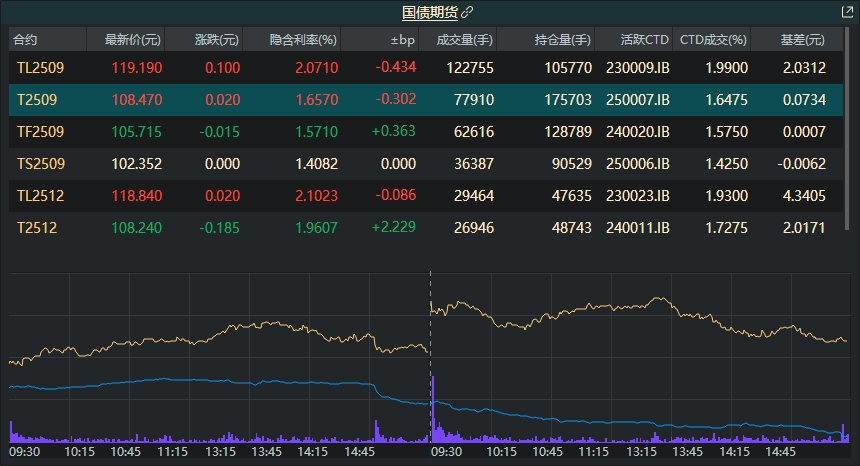The height and width of the screenshot is (466, 860).
Task: Click the 持仓量(手) column header
Action: point(562,40)
